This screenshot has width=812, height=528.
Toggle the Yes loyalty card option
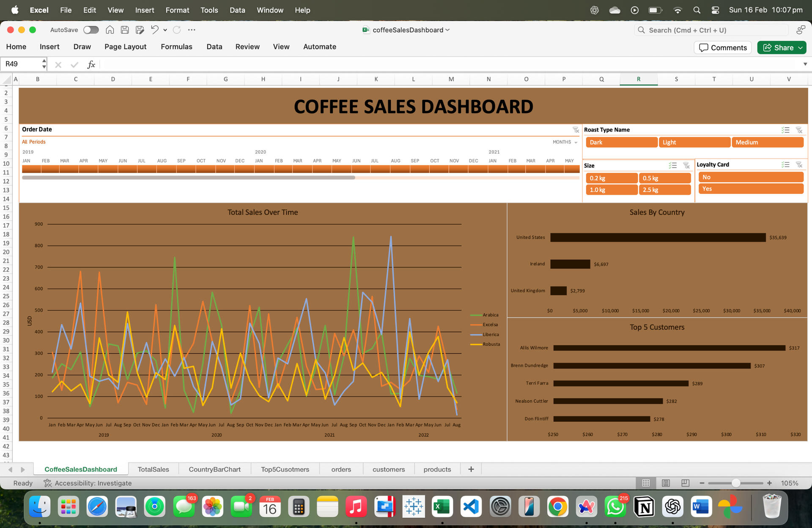750,189
